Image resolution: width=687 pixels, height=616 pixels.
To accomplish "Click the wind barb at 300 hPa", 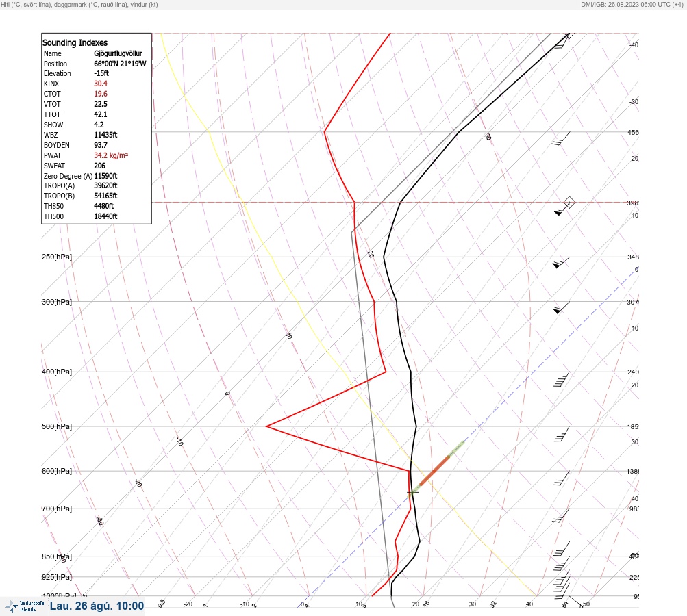I will click(561, 308).
